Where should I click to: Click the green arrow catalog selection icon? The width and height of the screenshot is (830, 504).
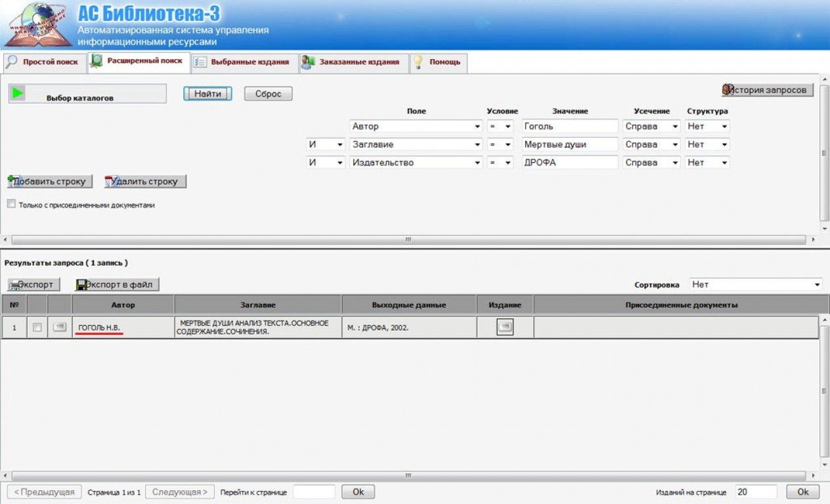click(x=18, y=93)
